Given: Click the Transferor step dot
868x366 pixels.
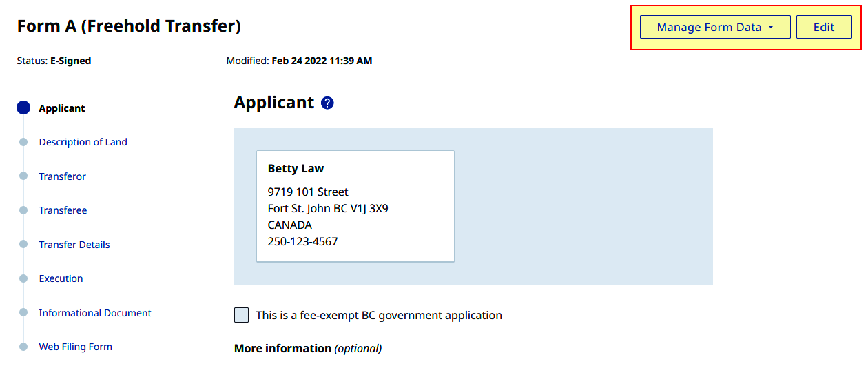Looking at the screenshot, I should 23,176.
